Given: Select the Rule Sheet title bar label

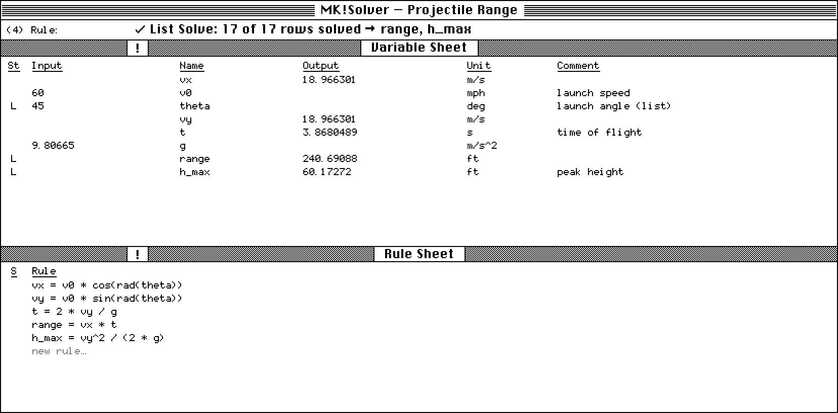Looking at the screenshot, I should click(419, 254).
